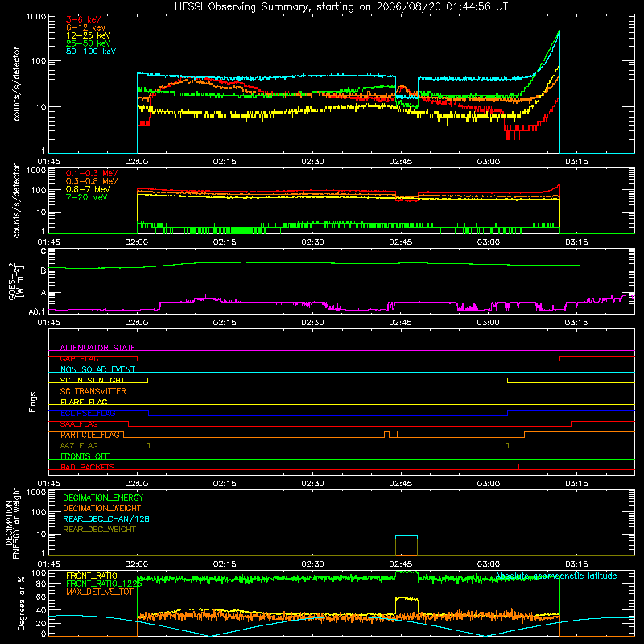Select the 12-25 keV legend label
The height and width of the screenshot is (644, 644).
tap(88, 35)
